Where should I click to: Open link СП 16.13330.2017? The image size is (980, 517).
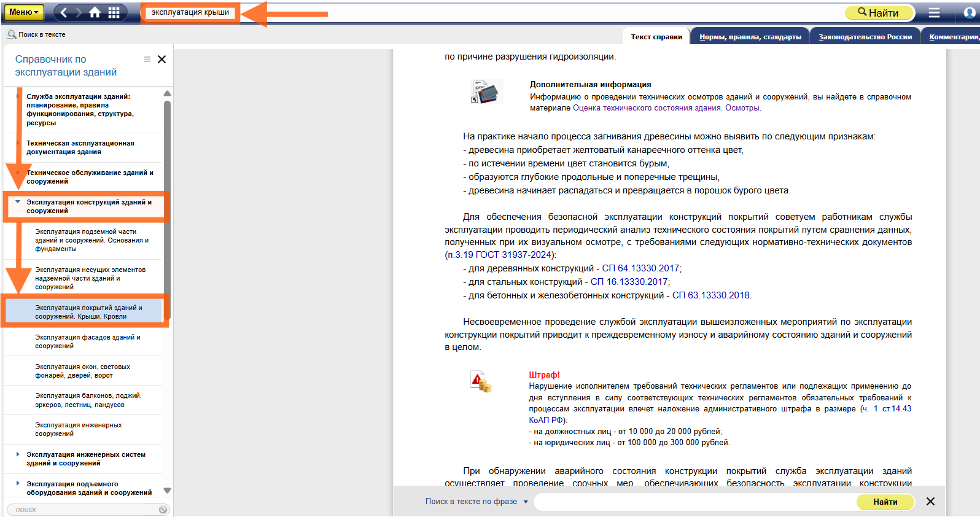[x=629, y=282]
